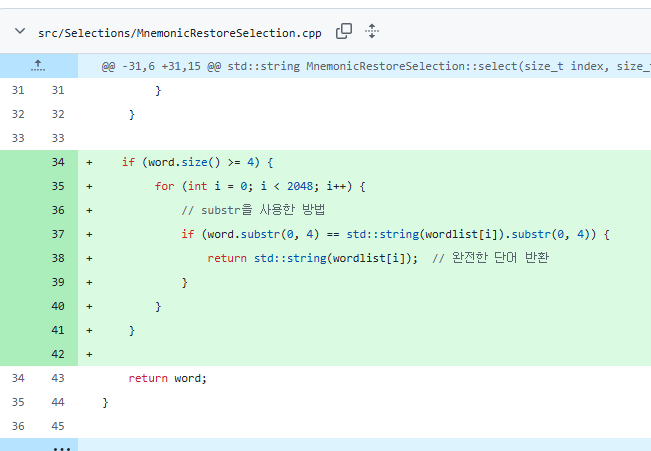The width and height of the screenshot is (651, 451).
Task: Click the closing brace on line 44
Action: [105, 402]
